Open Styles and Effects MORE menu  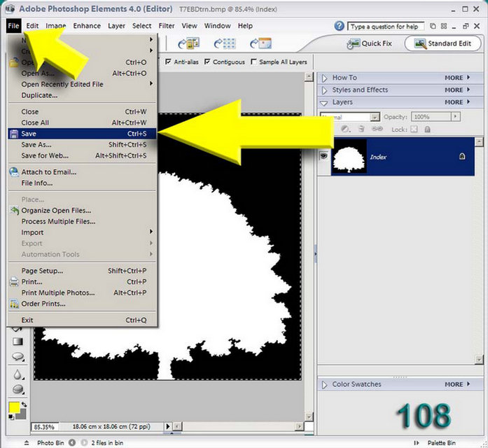[x=457, y=90]
